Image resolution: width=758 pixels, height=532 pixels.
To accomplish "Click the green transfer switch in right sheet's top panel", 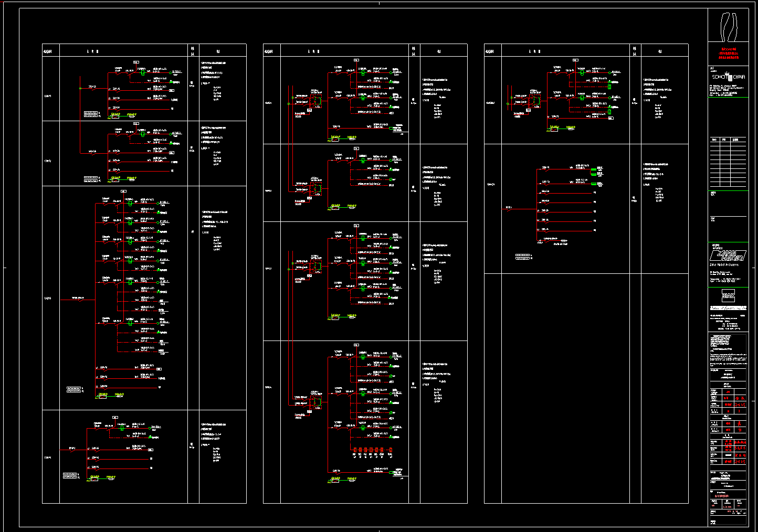I will (534, 100).
